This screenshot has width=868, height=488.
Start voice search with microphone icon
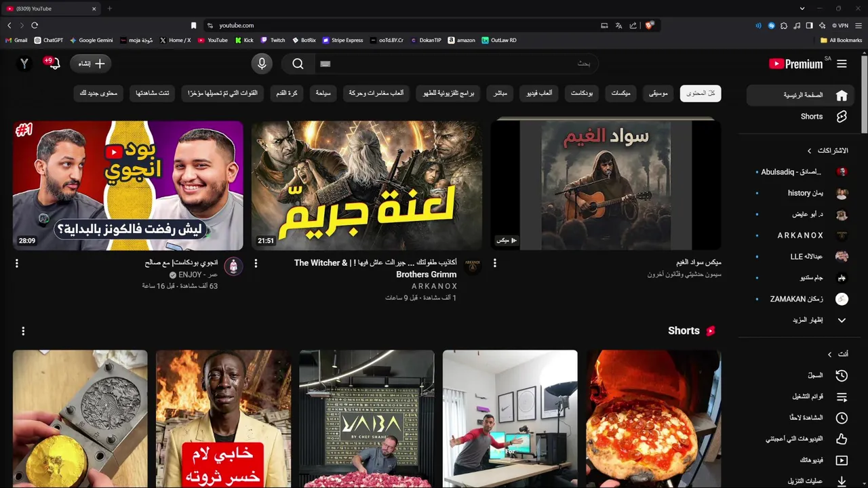click(262, 64)
